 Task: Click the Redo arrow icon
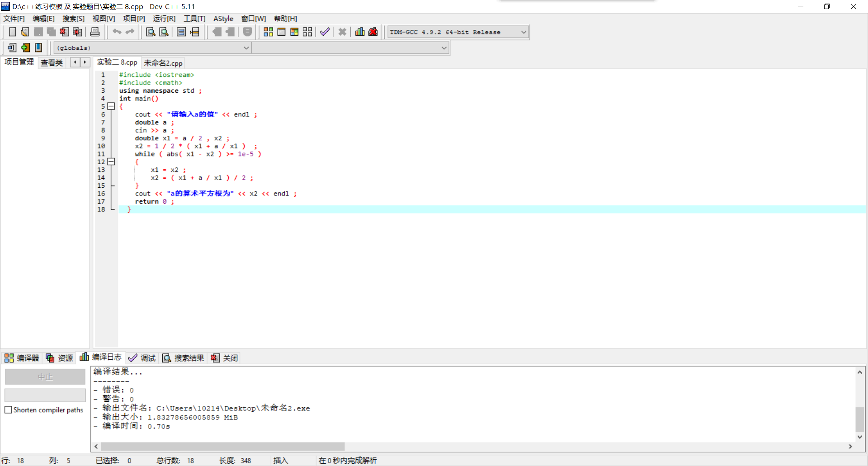coord(130,32)
